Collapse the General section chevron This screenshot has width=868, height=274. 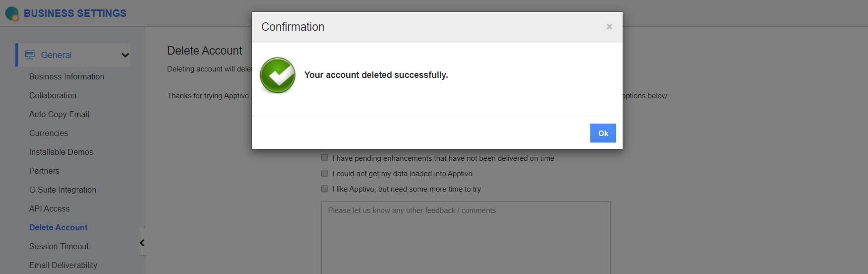pyautogui.click(x=125, y=55)
